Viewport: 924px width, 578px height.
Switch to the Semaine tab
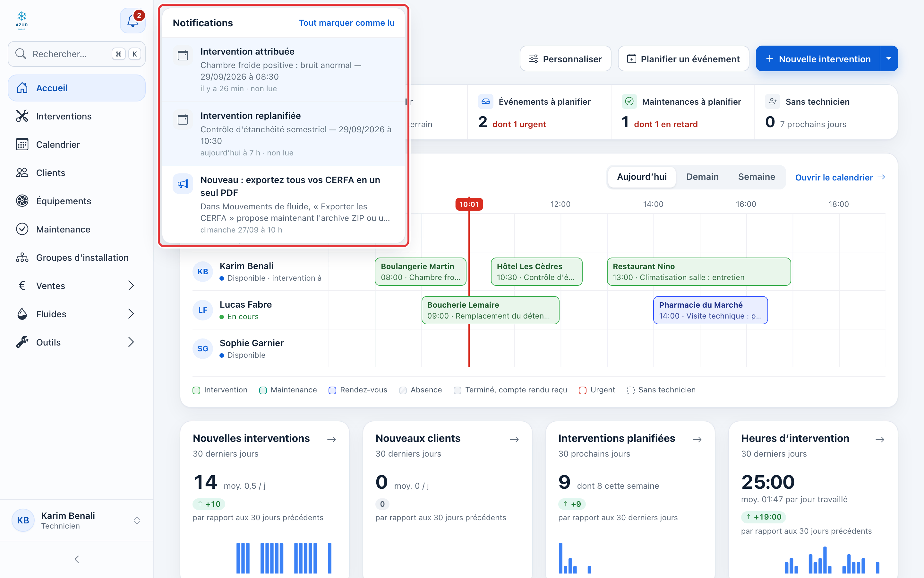tap(757, 177)
